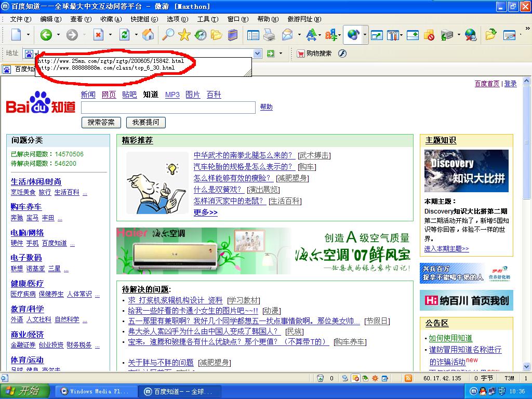Click the 购物搜索 toolbar button
The image size is (532, 399).
pos(314,54)
